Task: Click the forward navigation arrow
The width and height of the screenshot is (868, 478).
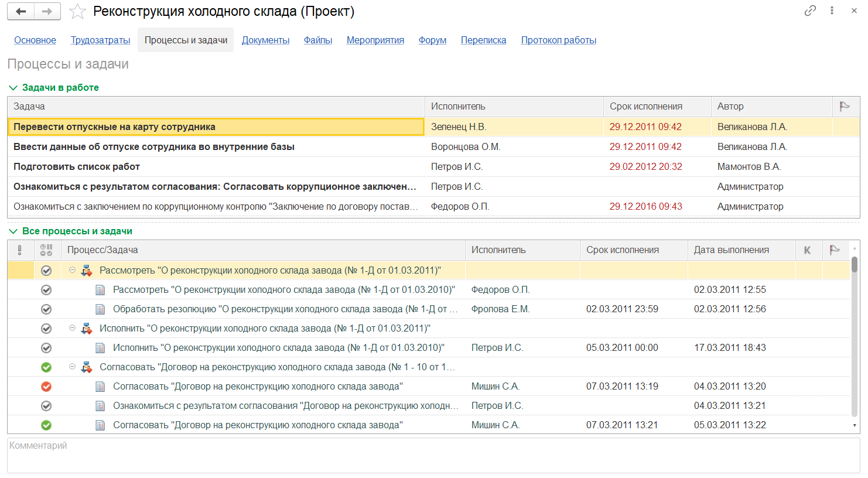Action: point(47,11)
